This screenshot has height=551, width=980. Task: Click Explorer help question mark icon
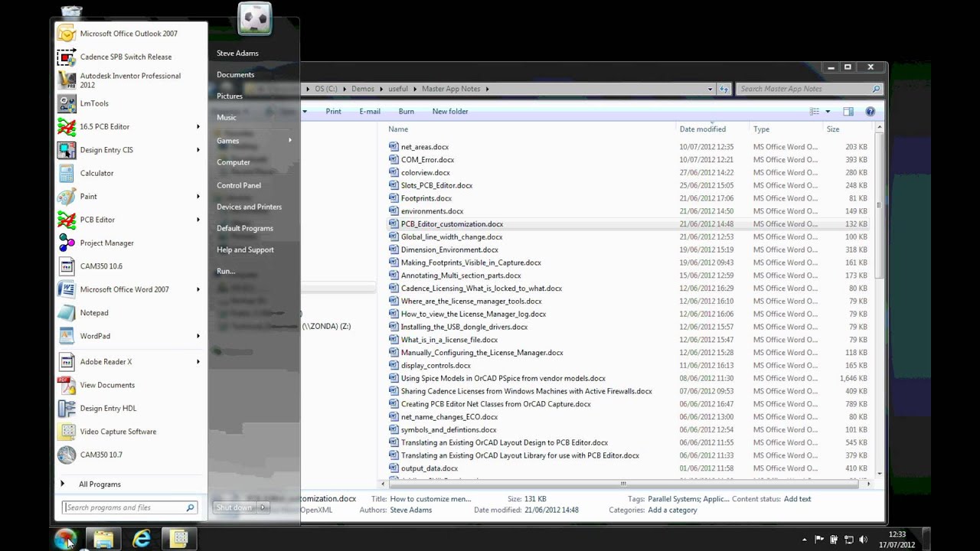870,112
